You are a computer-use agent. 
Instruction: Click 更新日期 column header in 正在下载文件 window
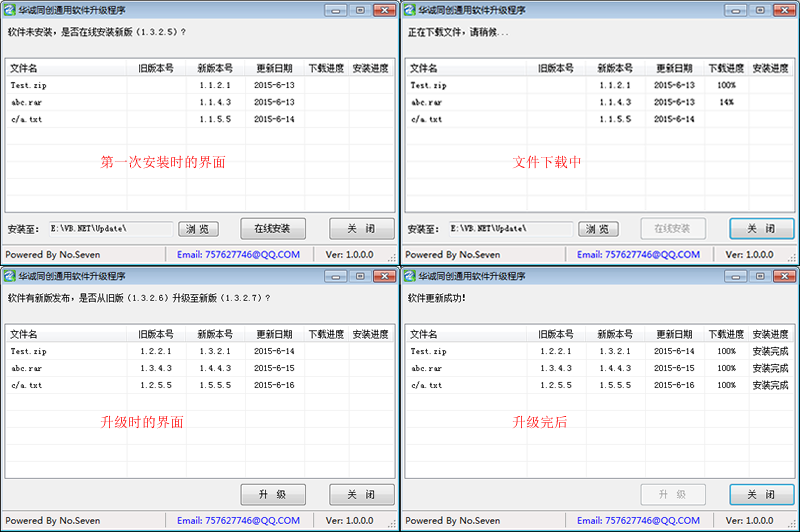674,68
